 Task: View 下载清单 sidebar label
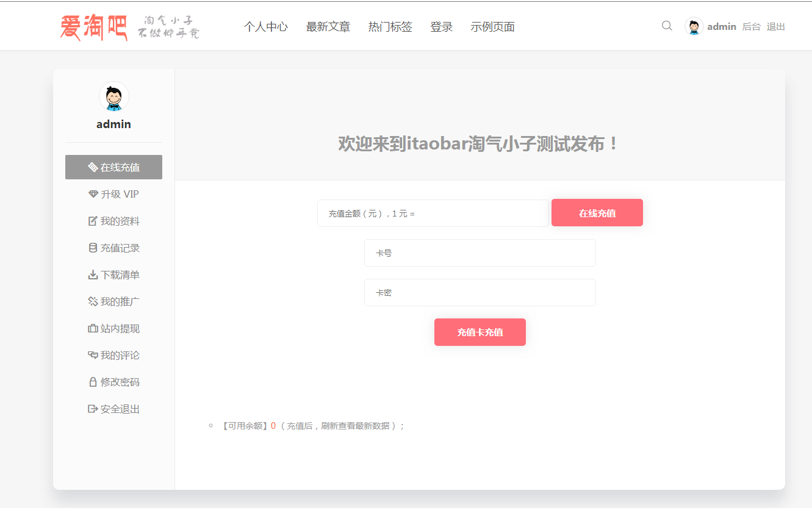coord(120,275)
